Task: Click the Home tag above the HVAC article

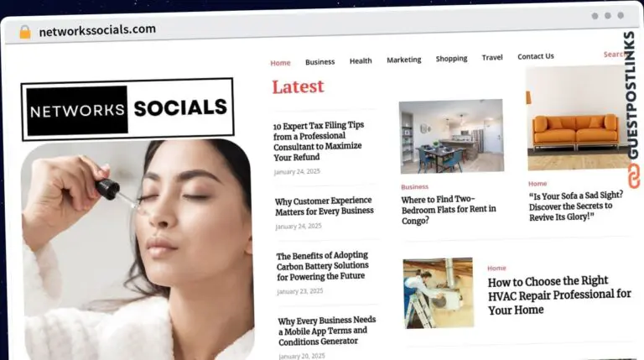Action: point(496,269)
